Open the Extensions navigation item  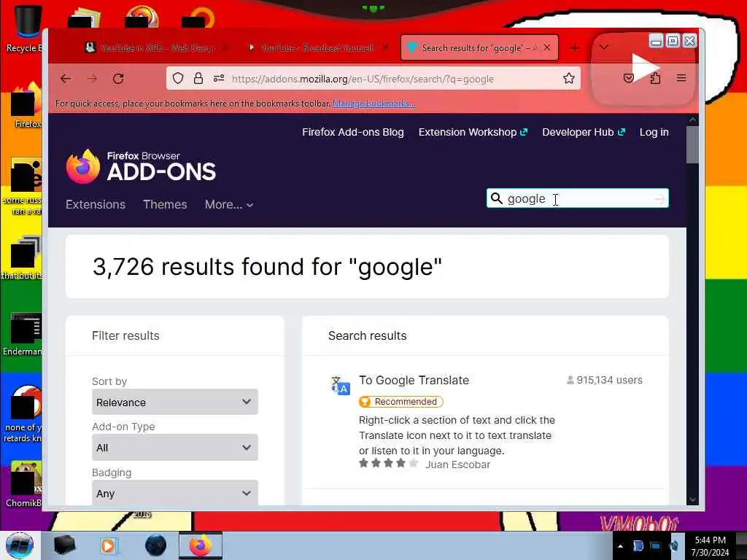point(96,204)
